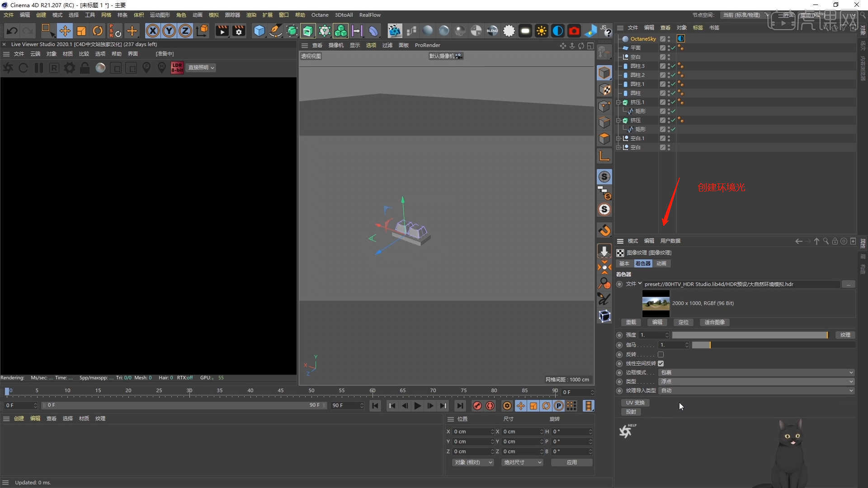Click the LDR 8-bit badge

[x=177, y=68]
